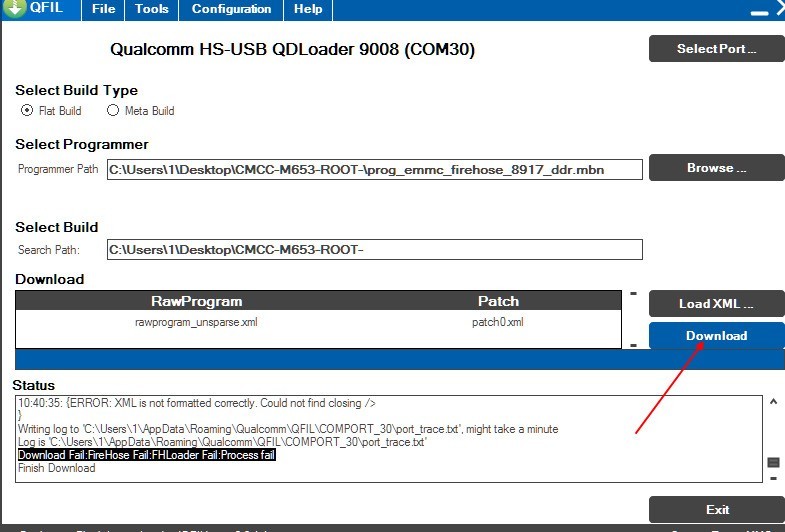Select the Meta Build radio button

click(113, 110)
